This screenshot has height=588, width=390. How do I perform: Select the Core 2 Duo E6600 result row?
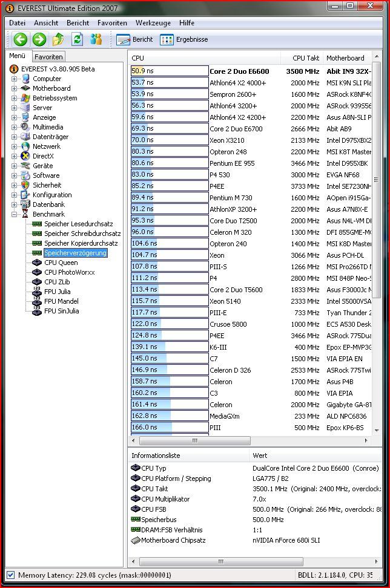251,71
